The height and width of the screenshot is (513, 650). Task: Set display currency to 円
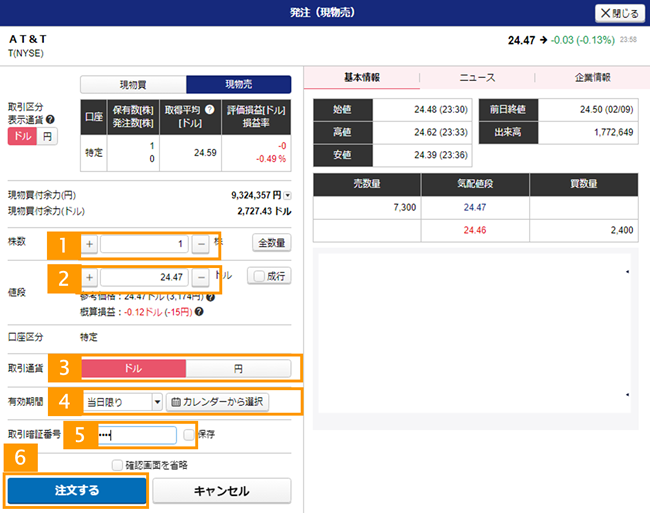47,136
